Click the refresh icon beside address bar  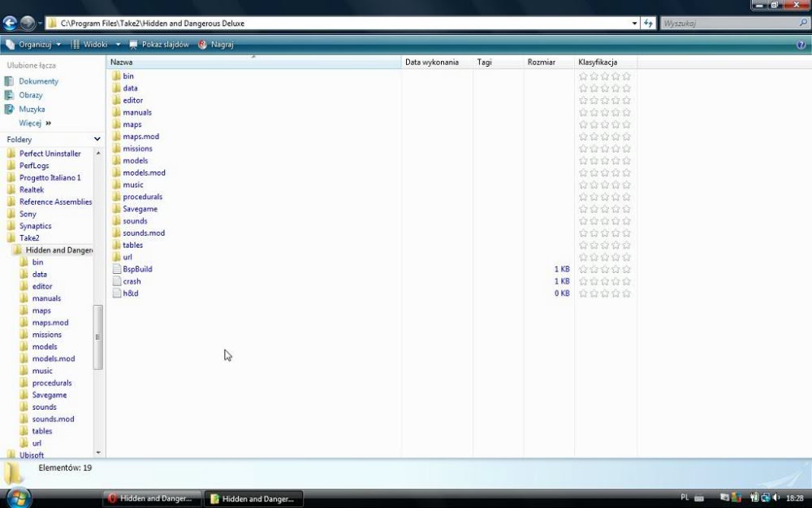tap(649, 24)
